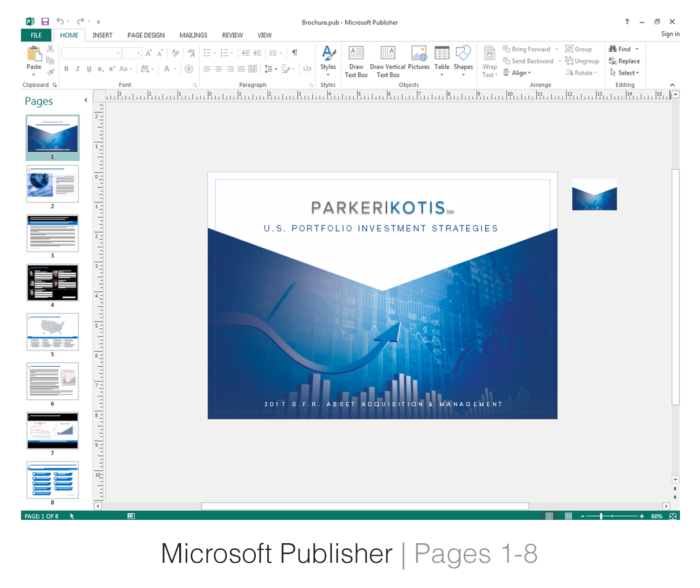The height and width of the screenshot is (588, 700).
Task: Open the Pictures insert tool
Action: pos(419,58)
